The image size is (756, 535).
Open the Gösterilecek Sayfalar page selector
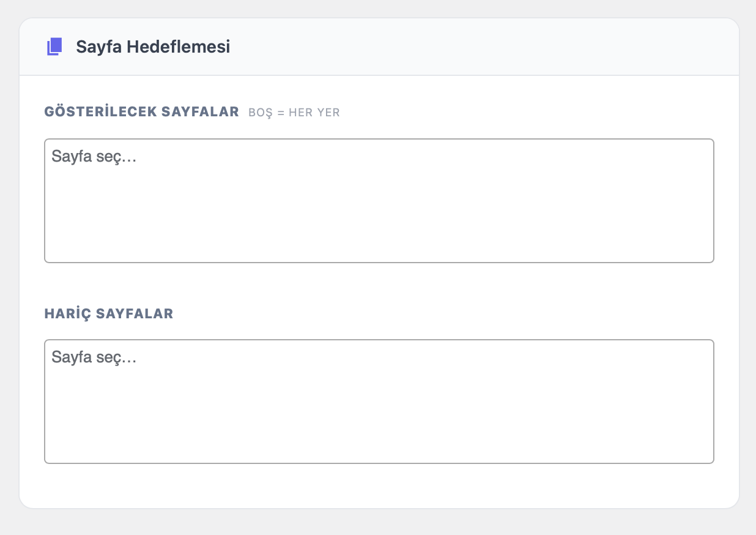379,201
